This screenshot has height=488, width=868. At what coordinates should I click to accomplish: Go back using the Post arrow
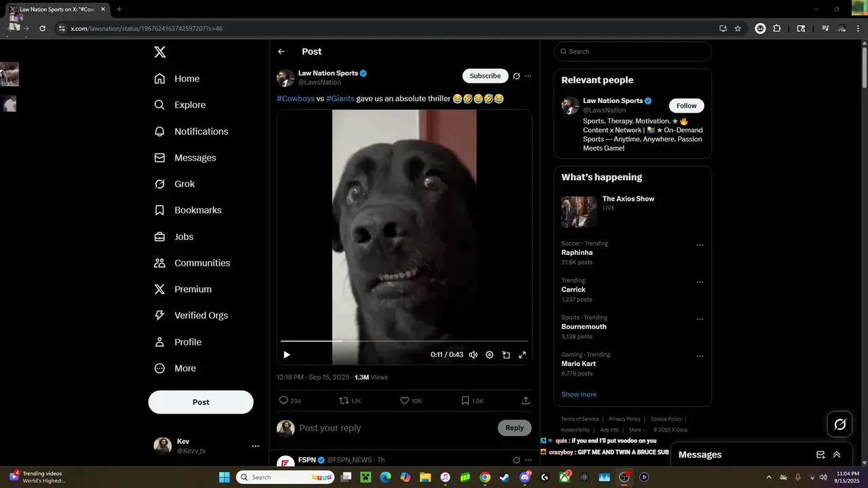281,52
